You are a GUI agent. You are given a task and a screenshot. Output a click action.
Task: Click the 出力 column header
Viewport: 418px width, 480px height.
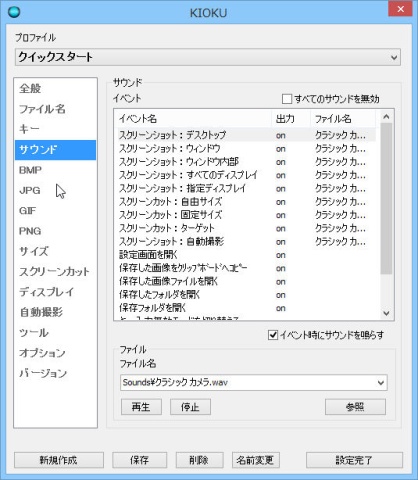pos(291,119)
